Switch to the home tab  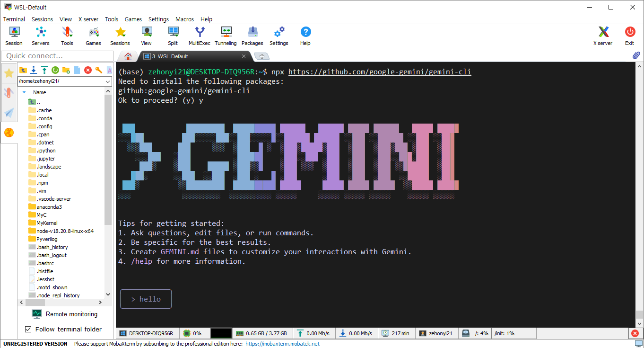point(128,56)
